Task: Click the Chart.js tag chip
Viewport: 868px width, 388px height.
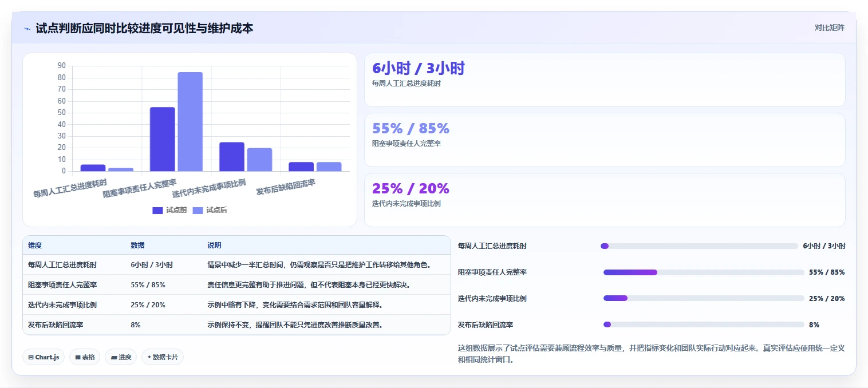Action: point(44,357)
